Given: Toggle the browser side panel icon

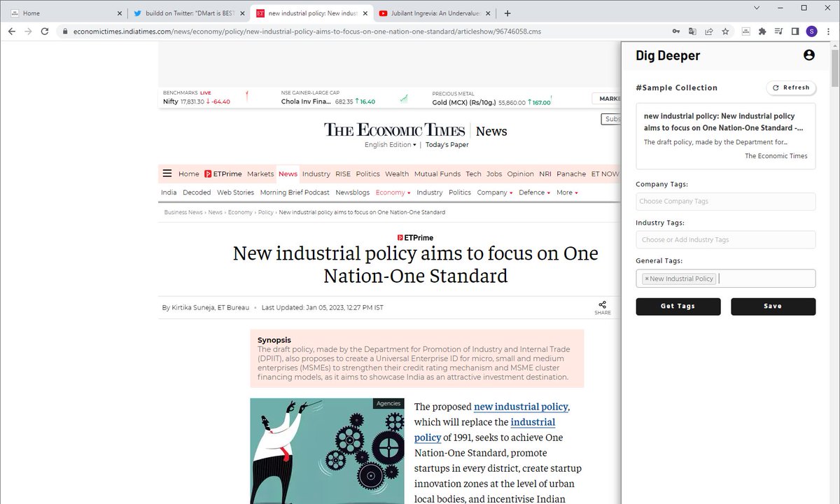Looking at the screenshot, I should pos(795,31).
